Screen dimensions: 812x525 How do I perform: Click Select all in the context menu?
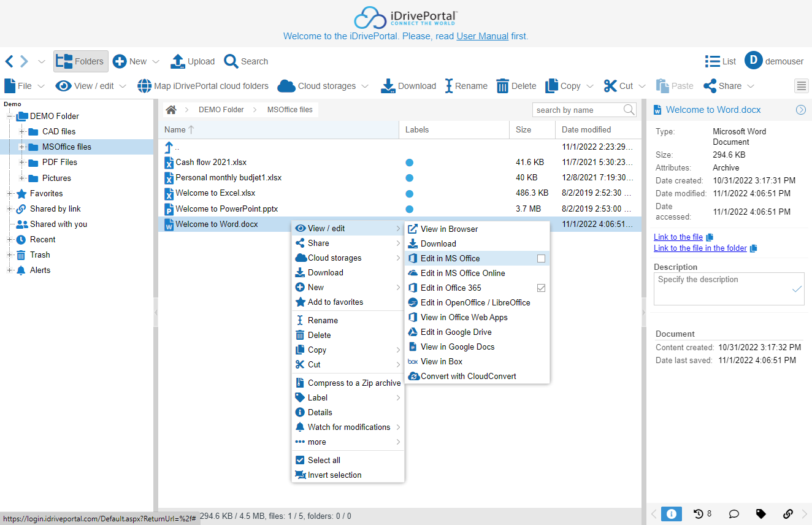click(324, 461)
